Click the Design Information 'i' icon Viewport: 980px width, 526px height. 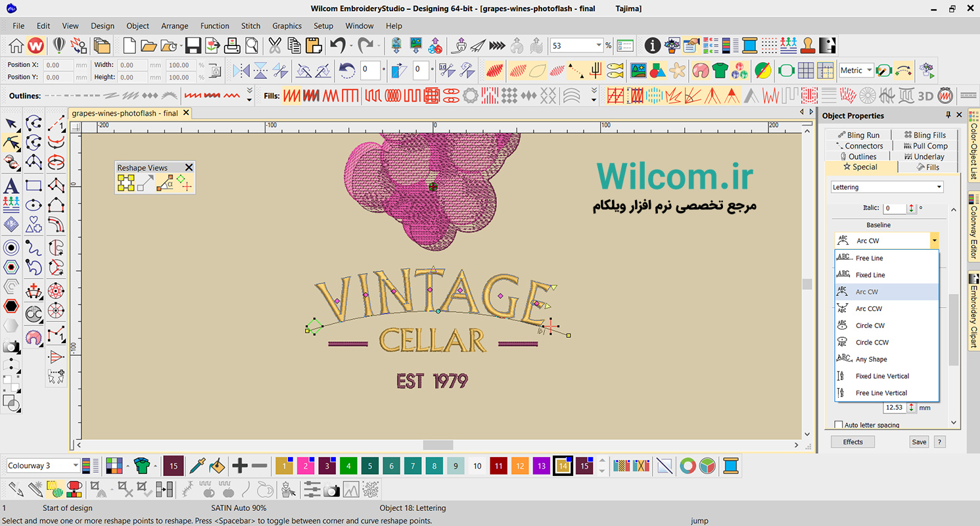652,45
